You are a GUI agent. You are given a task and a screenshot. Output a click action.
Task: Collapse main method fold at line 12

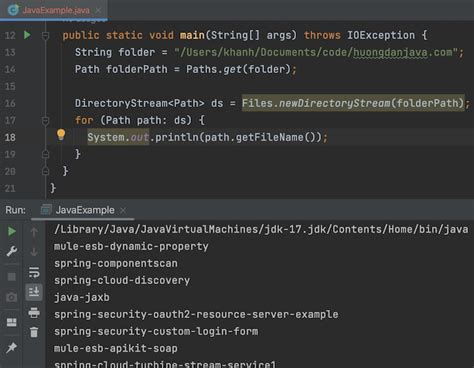coord(45,36)
